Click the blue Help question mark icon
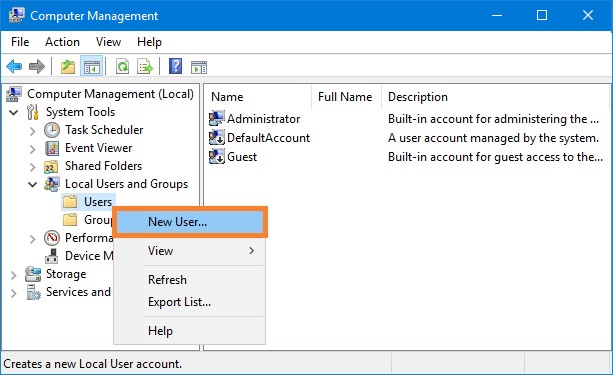The height and width of the screenshot is (375, 613). tap(176, 66)
